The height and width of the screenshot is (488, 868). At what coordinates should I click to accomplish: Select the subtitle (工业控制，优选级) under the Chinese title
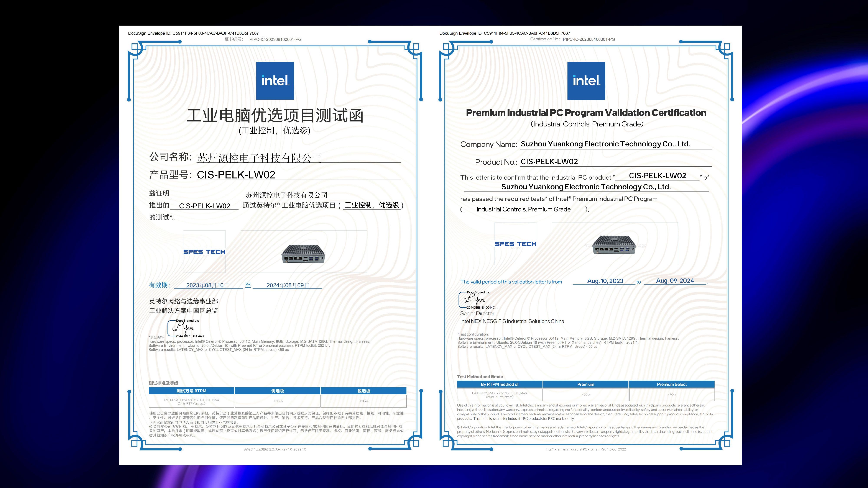tap(274, 131)
